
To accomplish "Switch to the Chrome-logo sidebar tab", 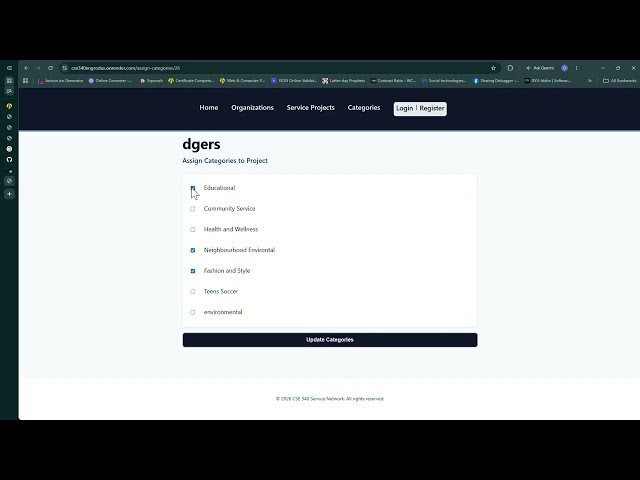I will 9,149.
